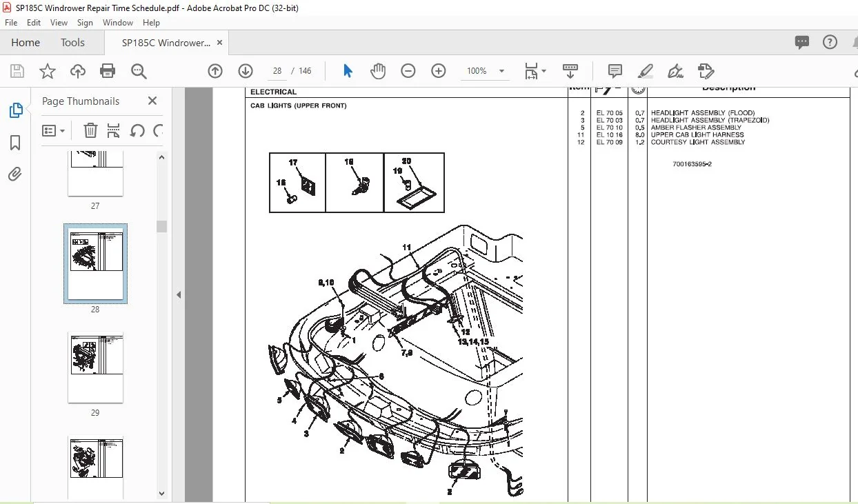
Task: Click the page number field showing 28
Action: 277,71
